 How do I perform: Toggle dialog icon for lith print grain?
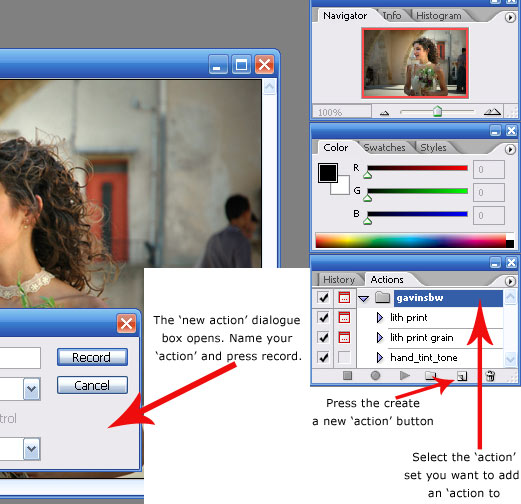pos(344,337)
